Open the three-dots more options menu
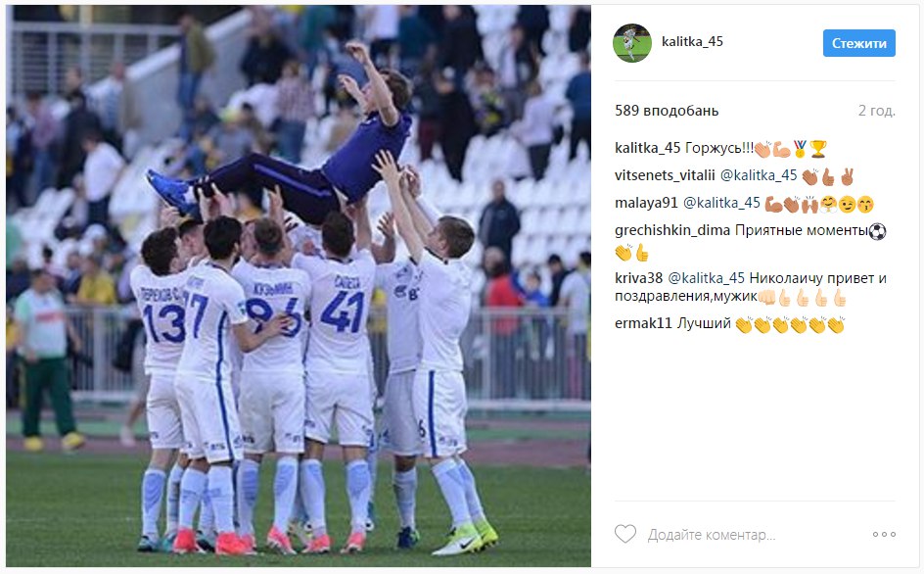Screen dimensions: 924x574 pyautogui.click(x=884, y=535)
